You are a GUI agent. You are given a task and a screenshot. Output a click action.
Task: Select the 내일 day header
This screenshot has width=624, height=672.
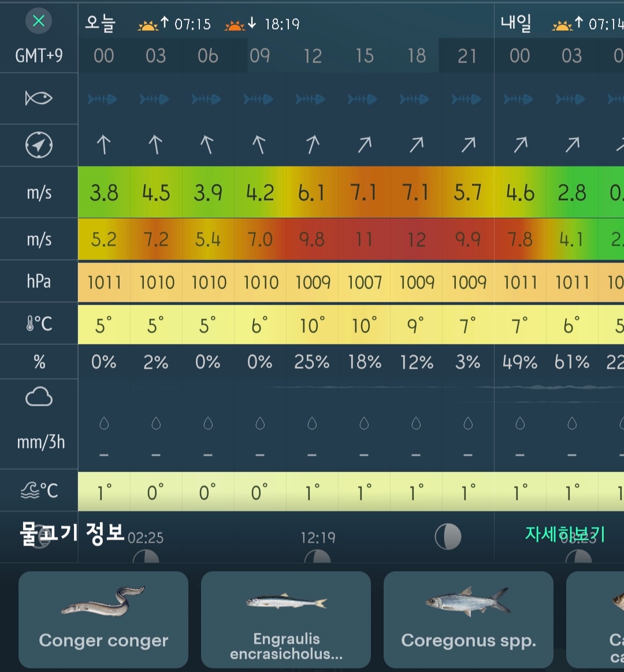[x=516, y=23]
